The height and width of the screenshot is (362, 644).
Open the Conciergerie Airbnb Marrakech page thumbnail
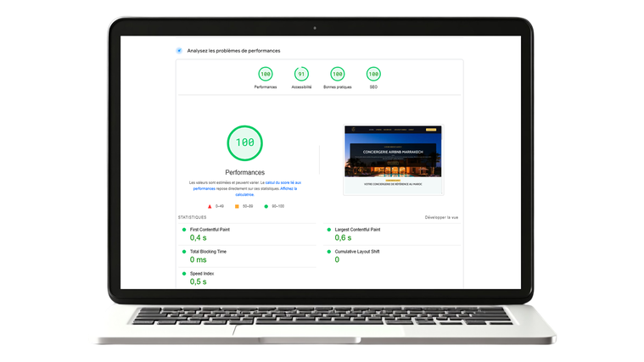[393, 159]
